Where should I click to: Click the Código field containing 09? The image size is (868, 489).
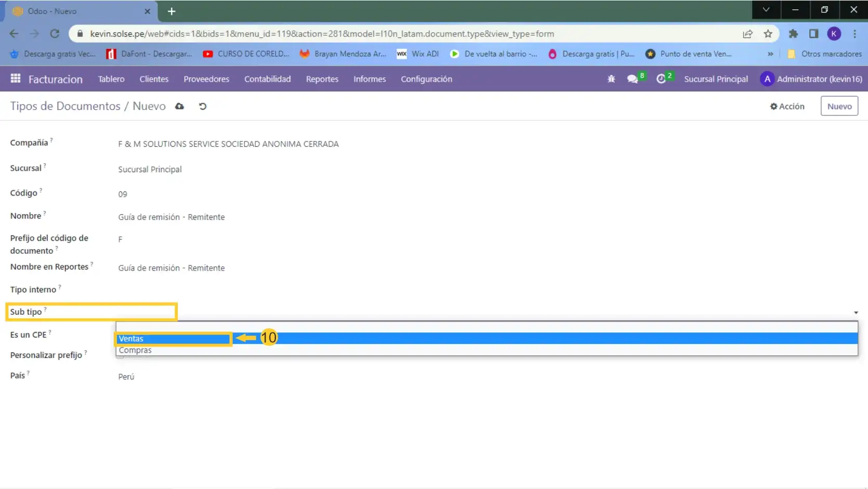click(x=123, y=194)
